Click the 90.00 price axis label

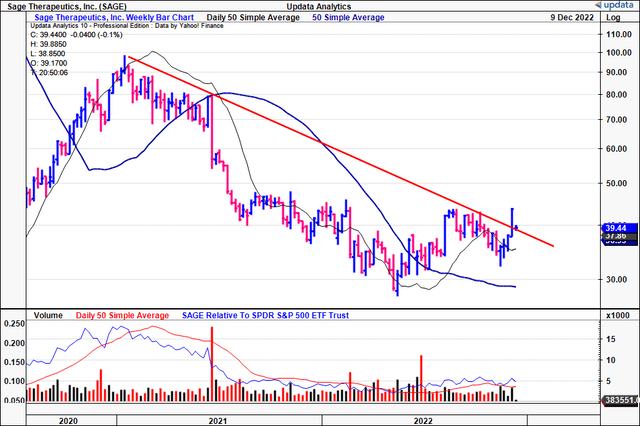point(616,72)
